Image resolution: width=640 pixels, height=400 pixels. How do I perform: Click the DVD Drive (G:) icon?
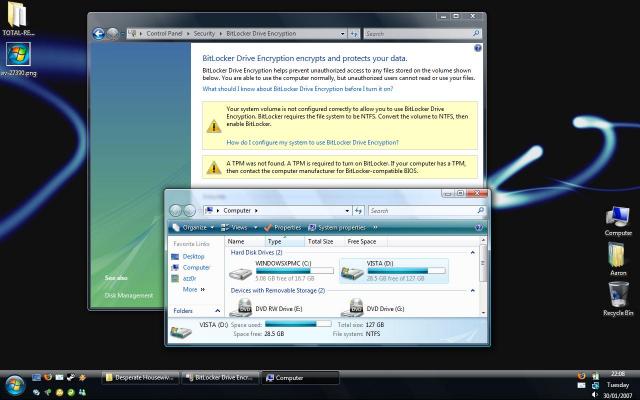tap(352, 308)
